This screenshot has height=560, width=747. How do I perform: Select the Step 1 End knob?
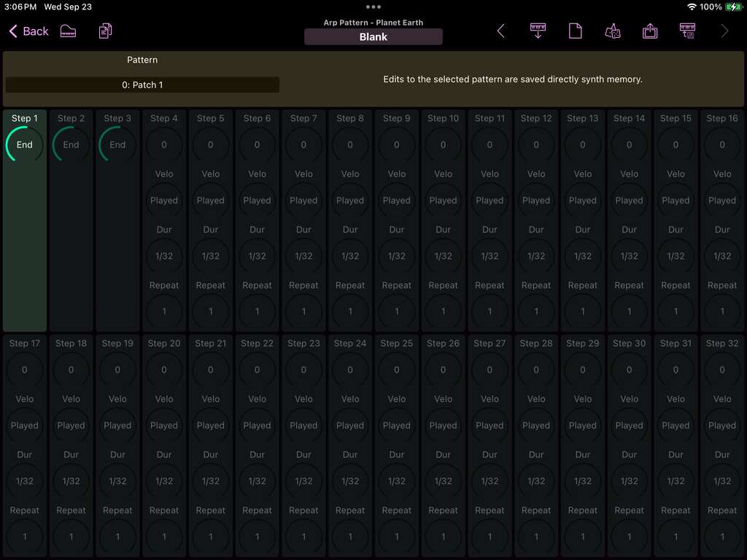[24, 145]
